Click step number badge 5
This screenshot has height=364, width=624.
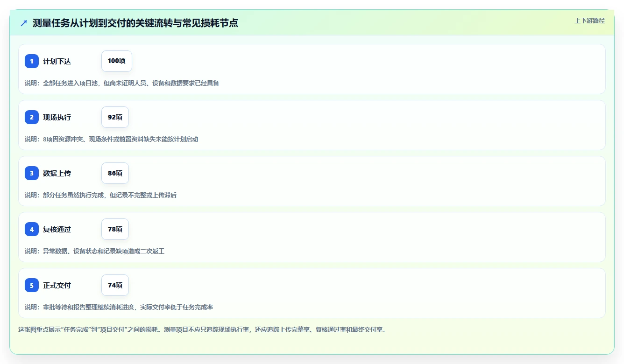coord(32,285)
